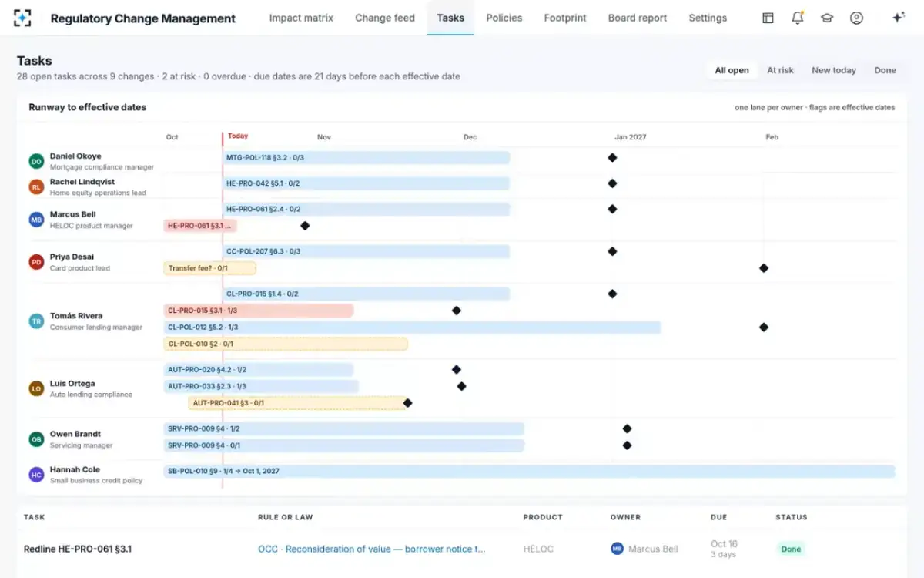924x578 pixels.
Task: Click the SB-POL-010 §9 bar
Action: pos(529,471)
